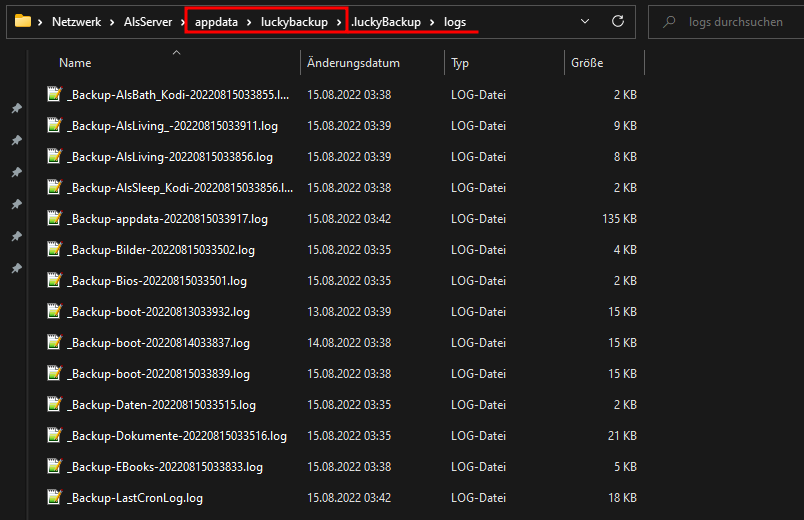Select file icon of _Backup-Dokumente-20220815033516.log
Viewport: 804px width, 520px height.
click(x=54, y=436)
